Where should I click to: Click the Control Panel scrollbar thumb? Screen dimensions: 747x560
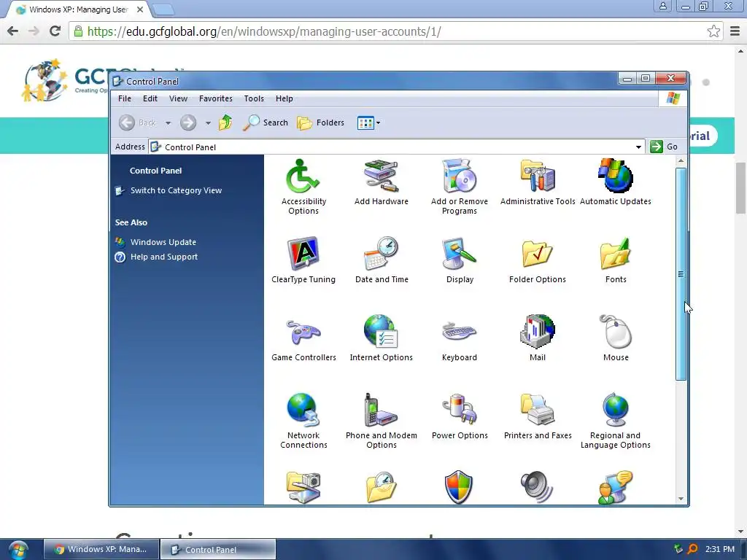pyautogui.click(x=681, y=274)
